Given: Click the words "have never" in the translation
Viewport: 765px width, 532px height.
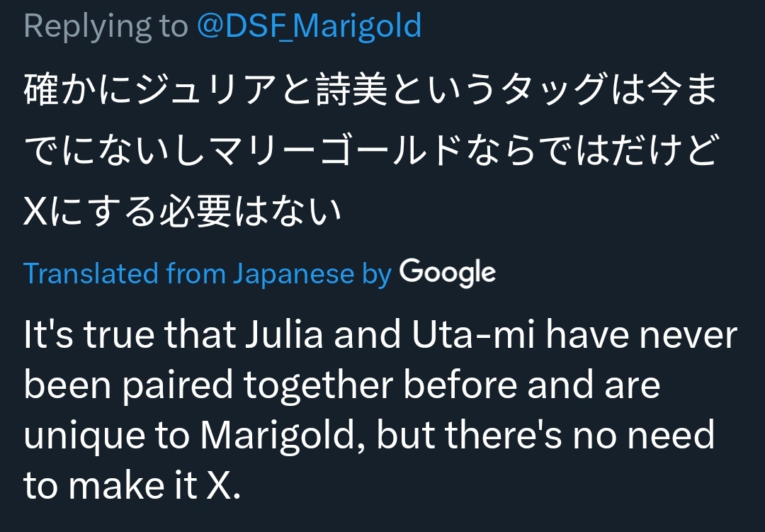Looking at the screenshot, I should 641,335.
